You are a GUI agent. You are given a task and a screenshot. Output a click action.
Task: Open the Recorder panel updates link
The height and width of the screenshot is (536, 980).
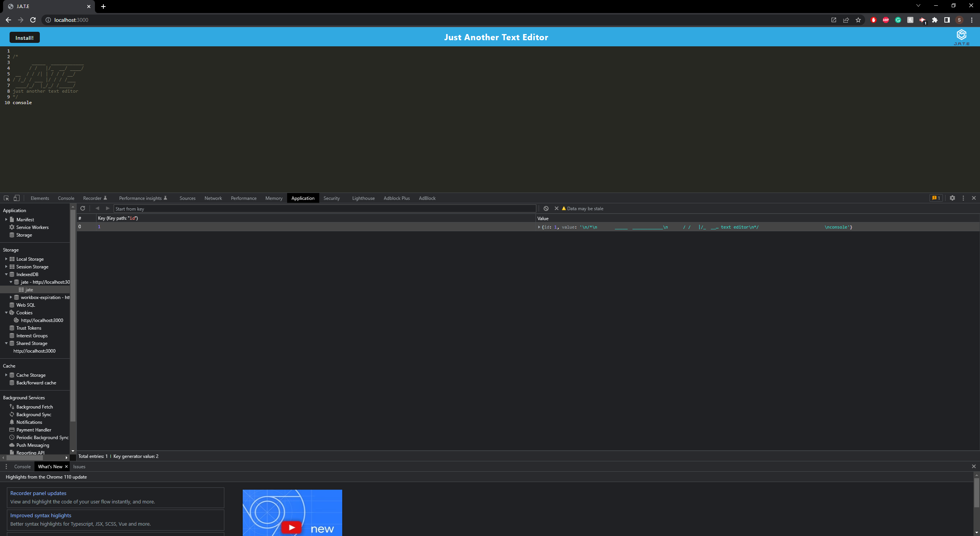(x=38, y=493)
